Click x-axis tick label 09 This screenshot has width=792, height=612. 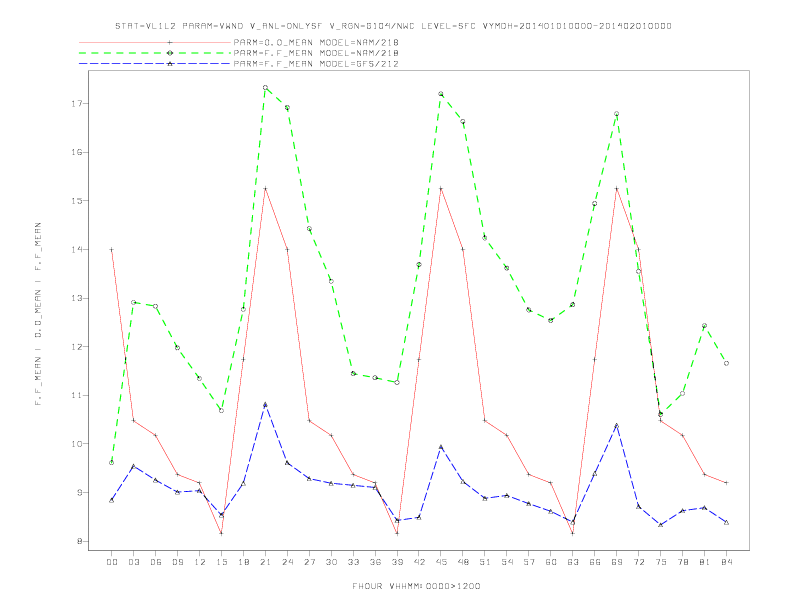coord(177,562)
